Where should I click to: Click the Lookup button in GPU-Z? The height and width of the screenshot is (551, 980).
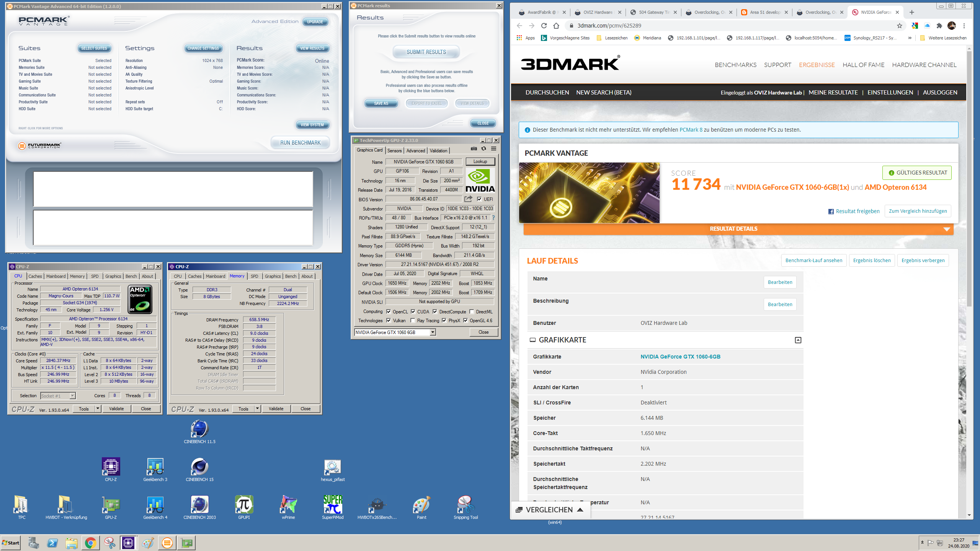coord(480,161)
